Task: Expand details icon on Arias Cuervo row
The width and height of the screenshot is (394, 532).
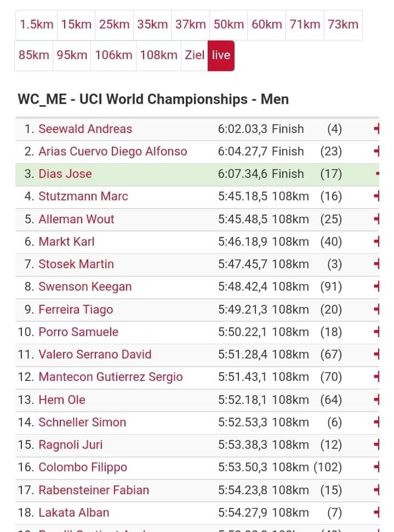Action: pyautogui.click(x=376, y=151)
